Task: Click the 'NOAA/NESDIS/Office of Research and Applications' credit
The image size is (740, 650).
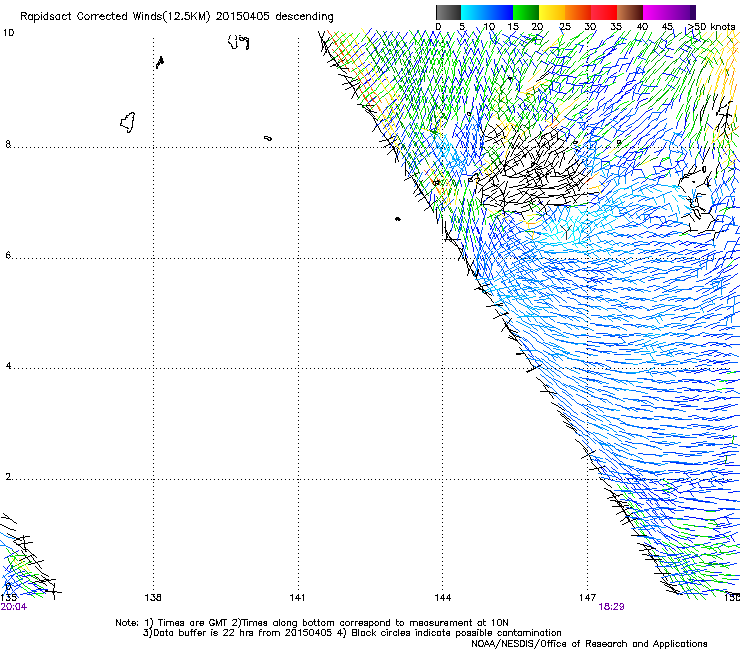Action: (x=589, y=643)
